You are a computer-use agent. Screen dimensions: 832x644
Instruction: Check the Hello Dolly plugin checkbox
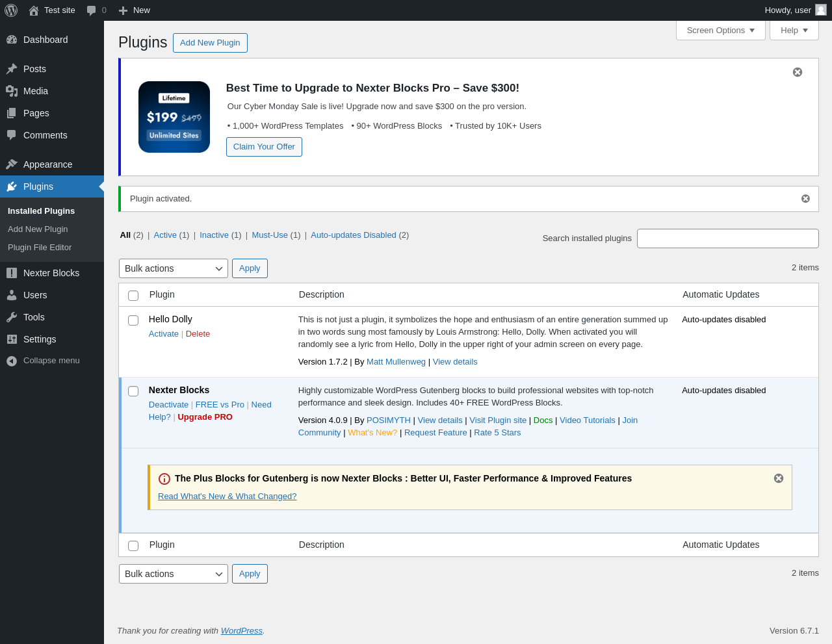(133, 320)
